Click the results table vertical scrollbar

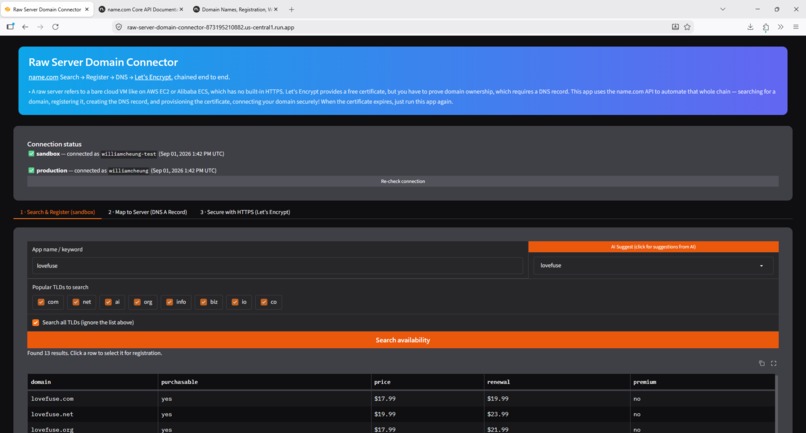776,404
